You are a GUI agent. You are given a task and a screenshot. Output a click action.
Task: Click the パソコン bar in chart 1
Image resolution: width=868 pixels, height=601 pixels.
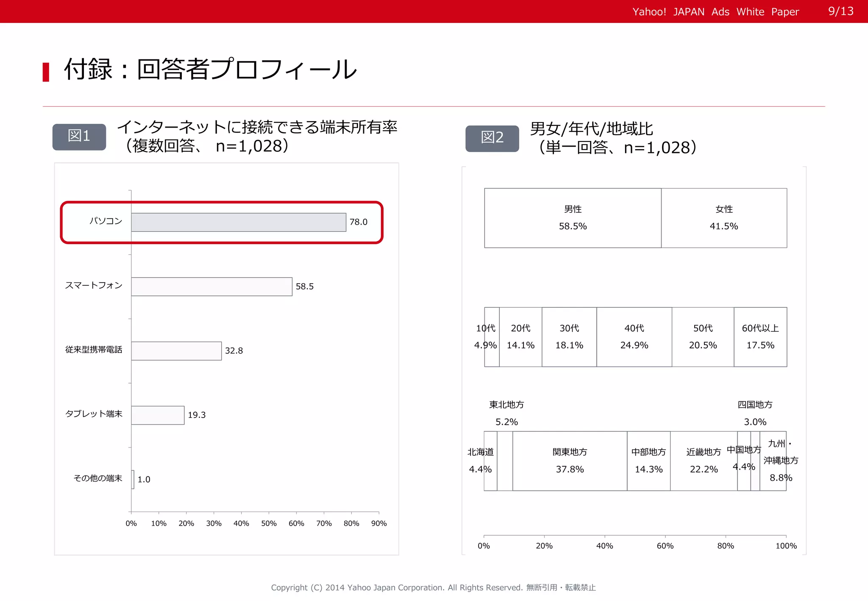click(239, 222)
